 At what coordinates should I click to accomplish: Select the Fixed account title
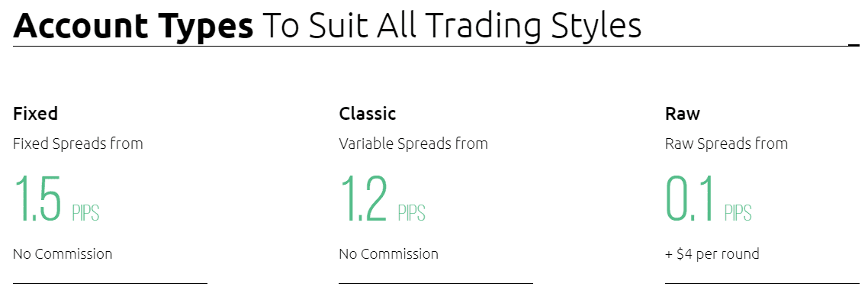point(35,114)
